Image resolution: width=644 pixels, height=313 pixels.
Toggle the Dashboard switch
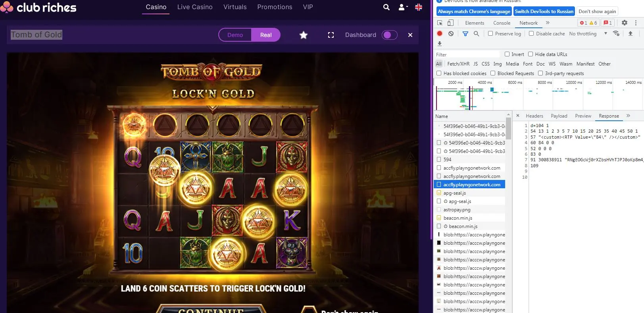pyautogui.click(x=389, y=35)
